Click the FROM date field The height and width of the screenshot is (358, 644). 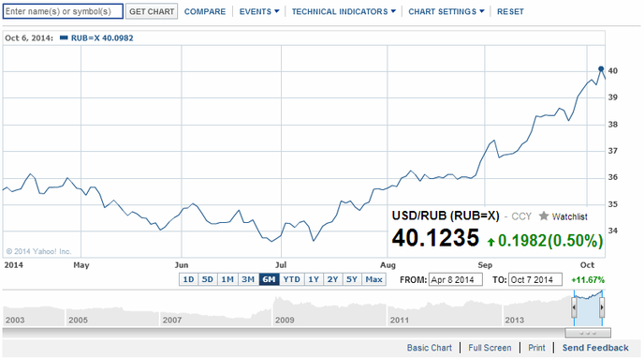click(456, 280)
